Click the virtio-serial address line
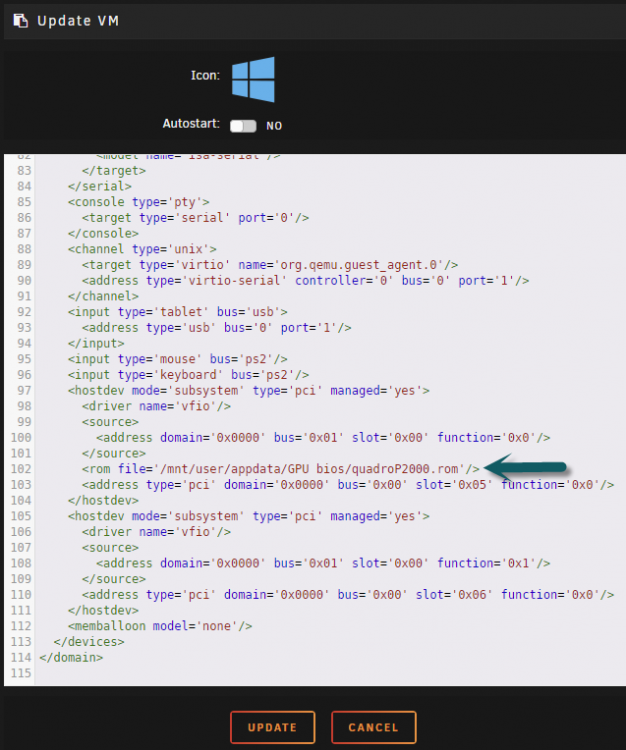The image size is (626, 750). [x=305, y=280]
